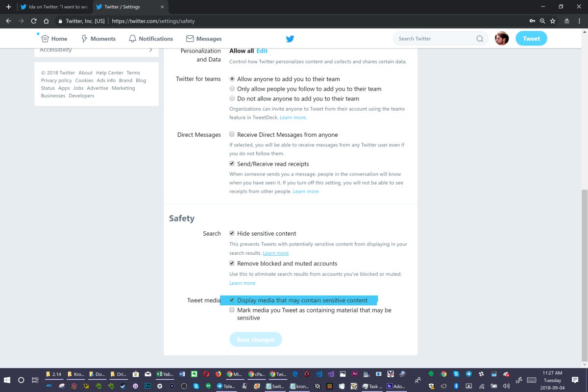Toggle Remove blocked and muted accounts

[x=232, y=263]
